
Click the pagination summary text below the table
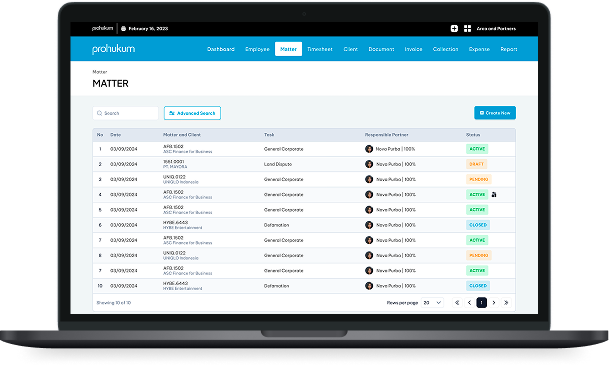click(114, 303)
